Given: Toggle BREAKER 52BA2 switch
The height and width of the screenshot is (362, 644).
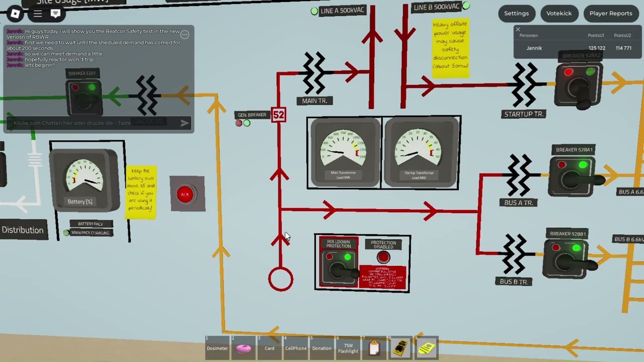Looking at the screenshot, I should pyautogui.click(x=579, y=86).
